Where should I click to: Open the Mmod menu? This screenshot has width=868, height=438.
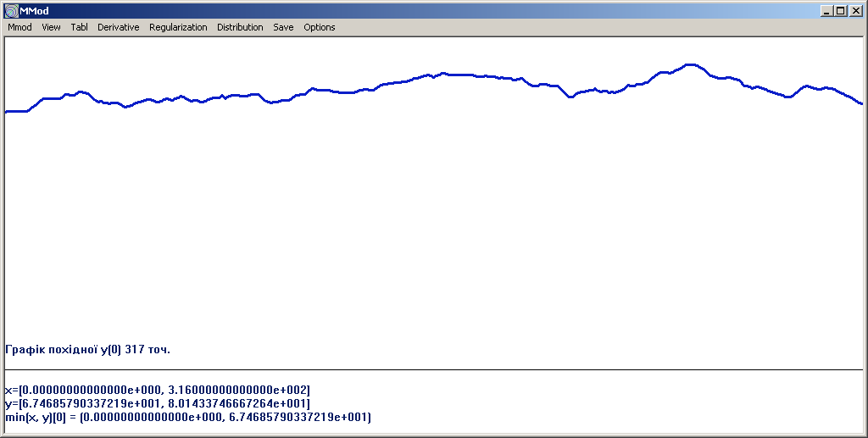click(x=20, y=27)
